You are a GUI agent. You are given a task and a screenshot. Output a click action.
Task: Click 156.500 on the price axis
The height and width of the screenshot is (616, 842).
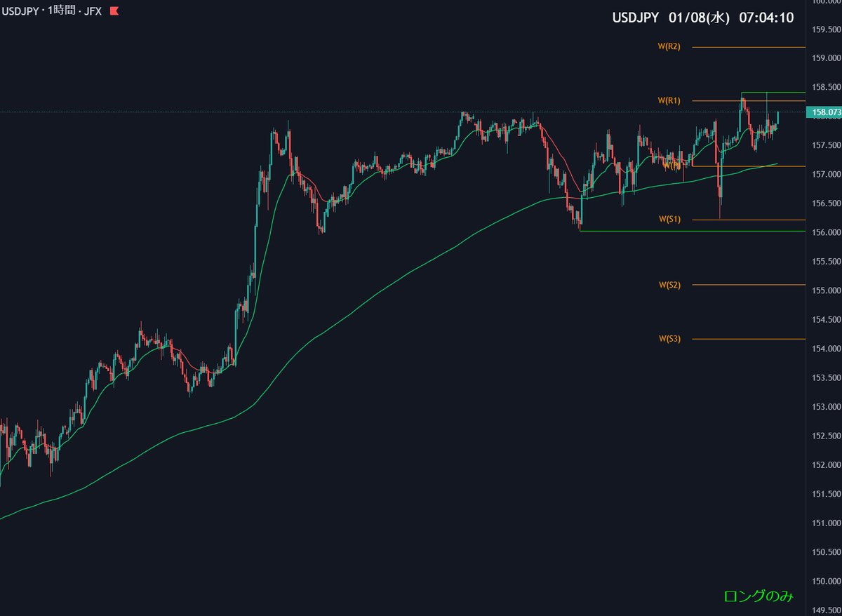(x=826, y=203)
